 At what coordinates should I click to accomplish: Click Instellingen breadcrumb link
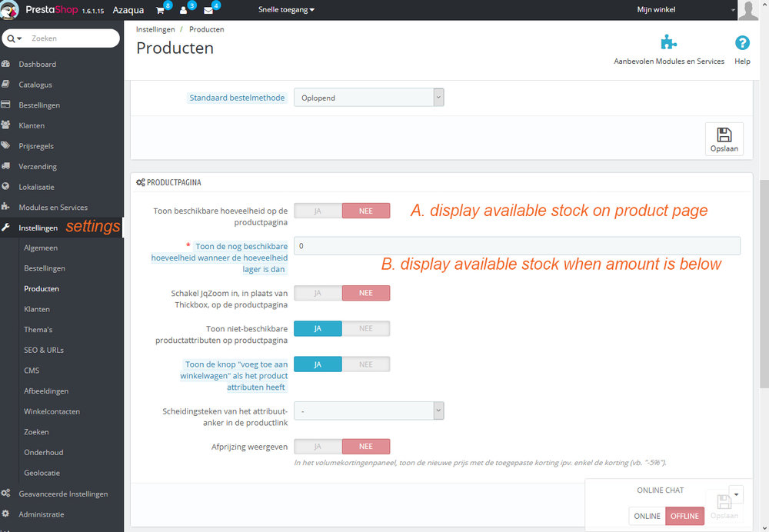point(155,29)
